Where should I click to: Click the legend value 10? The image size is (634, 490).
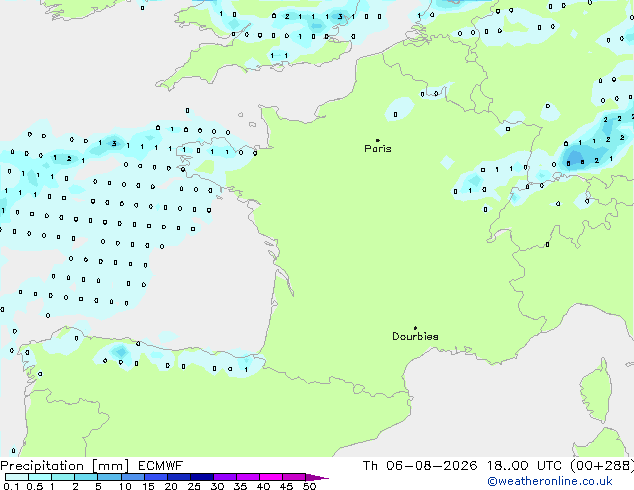tap(125, 486)
